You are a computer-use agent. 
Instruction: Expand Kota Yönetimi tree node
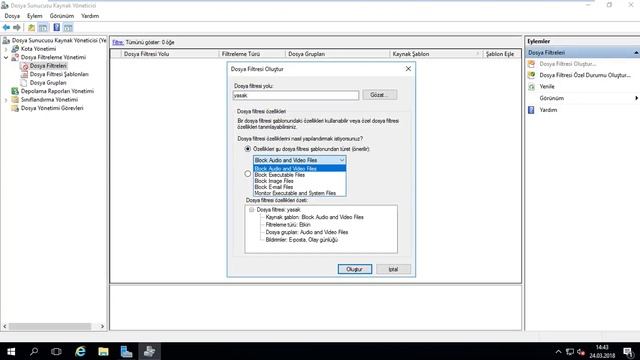pyautogui.click(x=6, y=49)
